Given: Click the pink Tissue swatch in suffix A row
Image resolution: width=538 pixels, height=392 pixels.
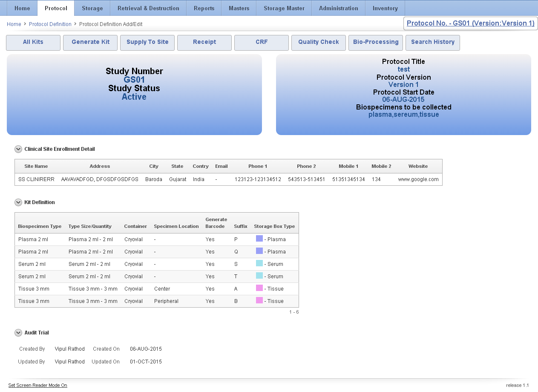Looking at the screenshot, I should [259, 288].
